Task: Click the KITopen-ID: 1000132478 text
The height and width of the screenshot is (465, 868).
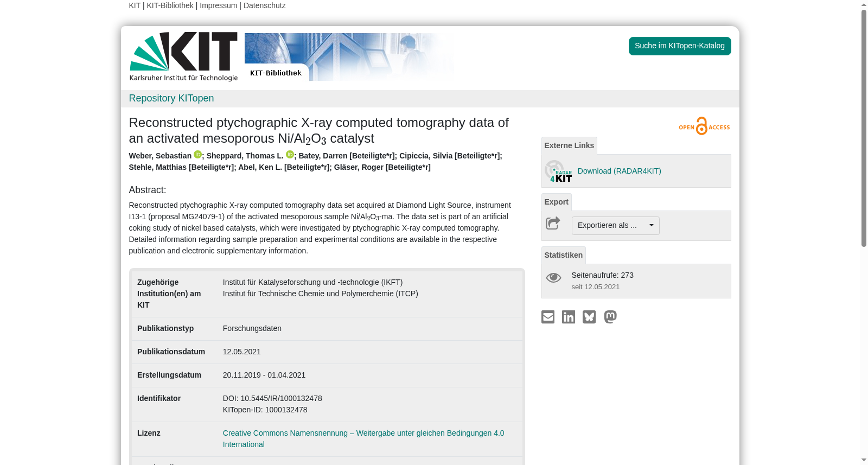Action: pyautogui.click(x=265, y=410)
